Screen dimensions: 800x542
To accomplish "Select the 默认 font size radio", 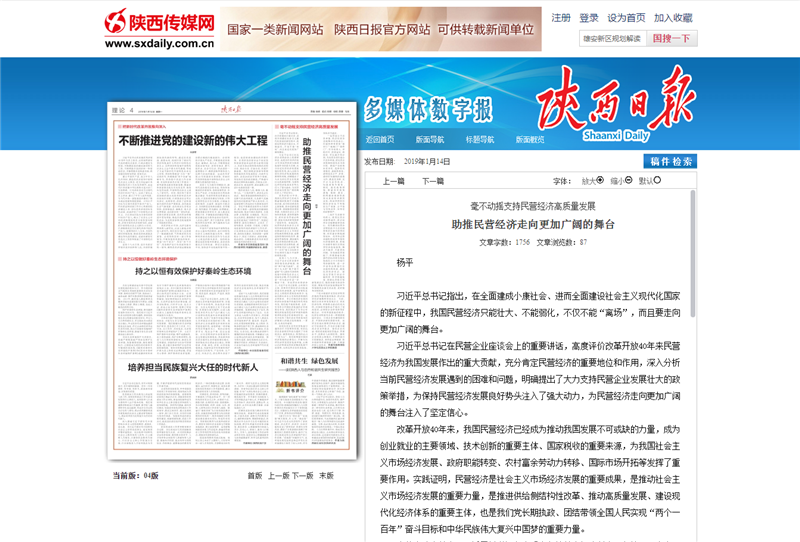I will coord(657,180).
